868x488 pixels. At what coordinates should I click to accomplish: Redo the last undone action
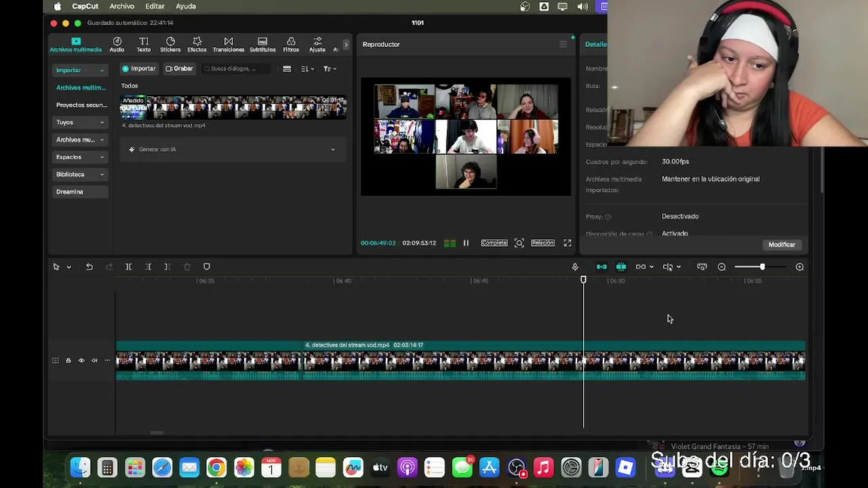pyautogui.click(x=109, y=267)
